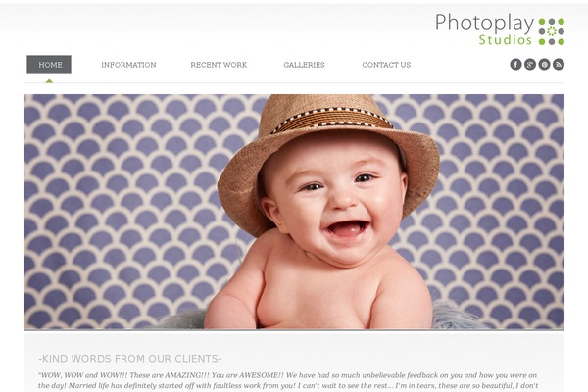Click the Google Plus icon
Image resolution: width=588 pixels, height=392 pixels.
click(x=530, y=64)
